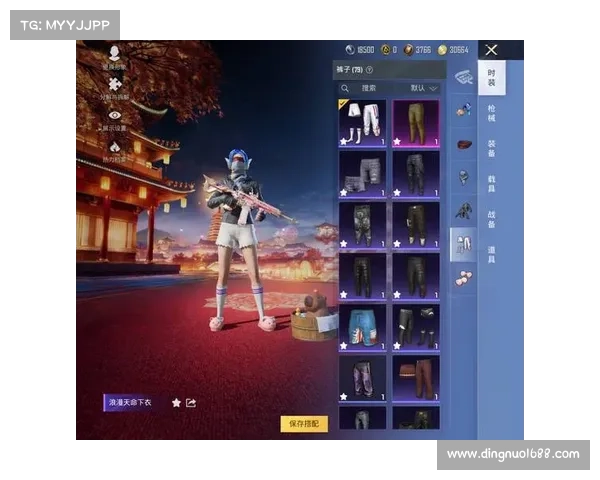
Task: Switch to the 装备 tab
Action: coord(492,149)
